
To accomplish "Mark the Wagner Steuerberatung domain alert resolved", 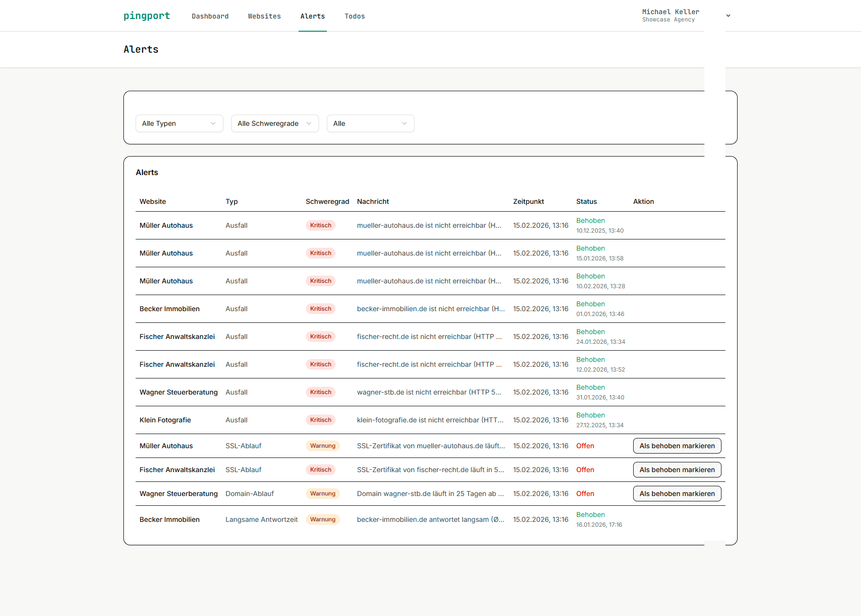I will coord(677,493).
